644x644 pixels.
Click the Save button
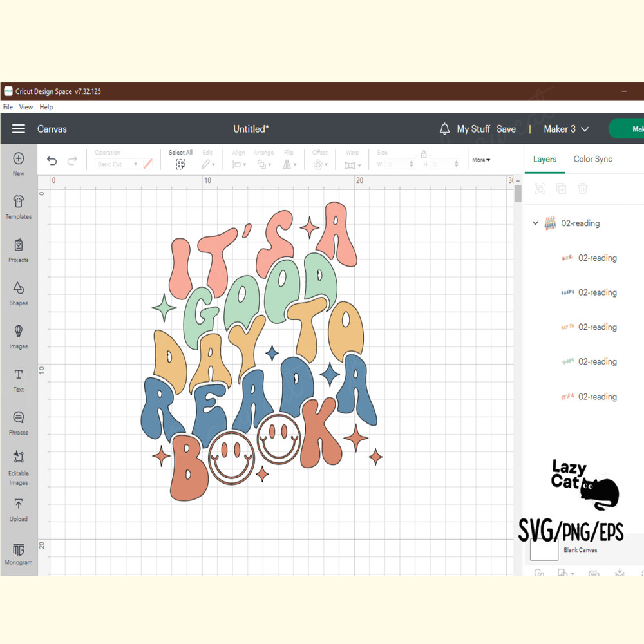pyautogui.click(x=506, y=129)
